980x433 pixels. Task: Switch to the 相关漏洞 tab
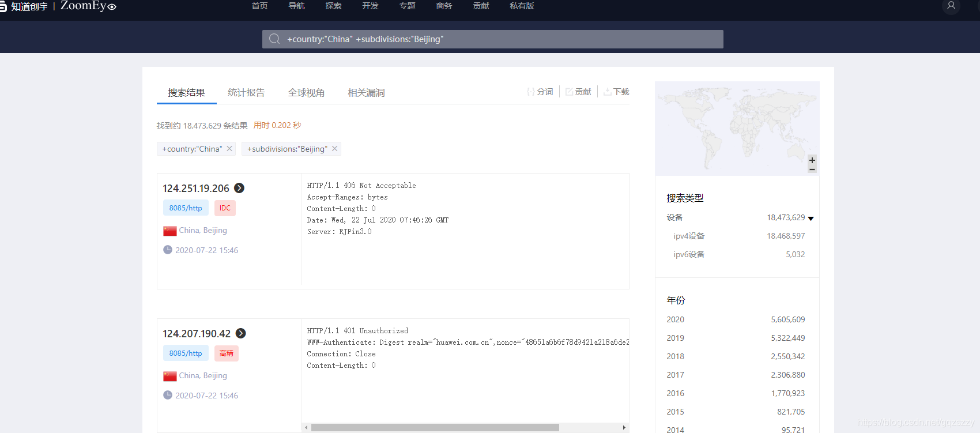pos(367,92)
